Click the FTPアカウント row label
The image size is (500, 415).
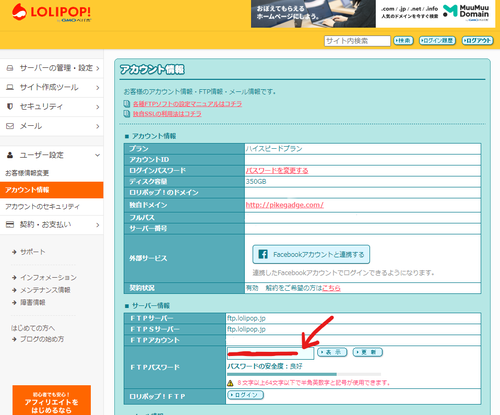(x=155, y=340)
